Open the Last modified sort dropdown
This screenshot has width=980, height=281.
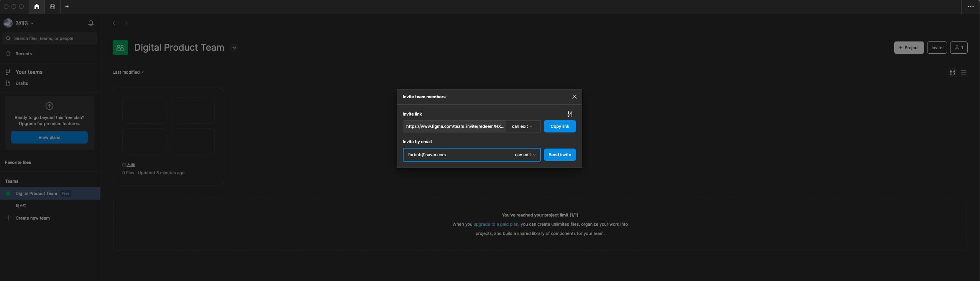(x=128, y=72)
